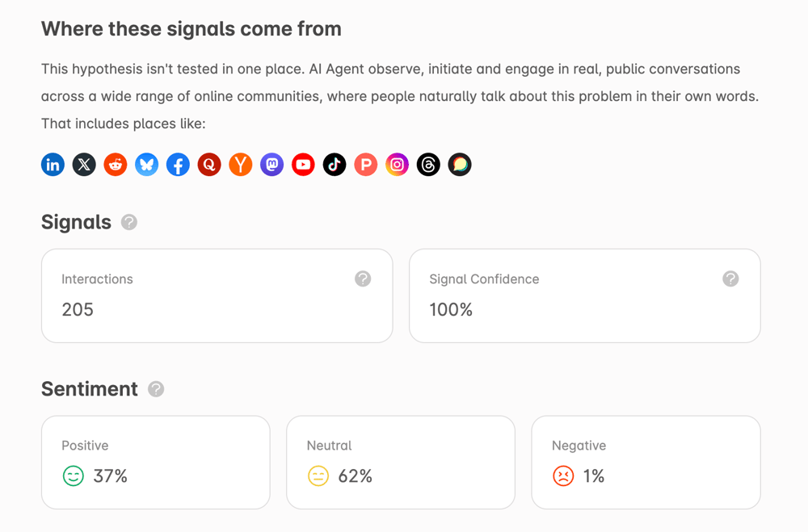Screen dimensions: 808x532
Task: Click the help icon beside Sentiment
Action: pyautogui.click(x=156, y=389)
